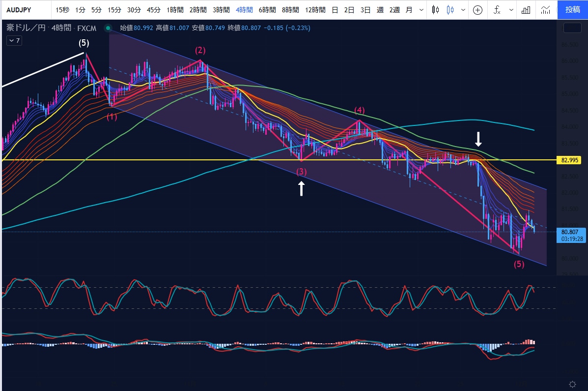This screenshot has height=391, width=588.
Task: Select the 2日 timeframe
Action: tap(349, 10)
